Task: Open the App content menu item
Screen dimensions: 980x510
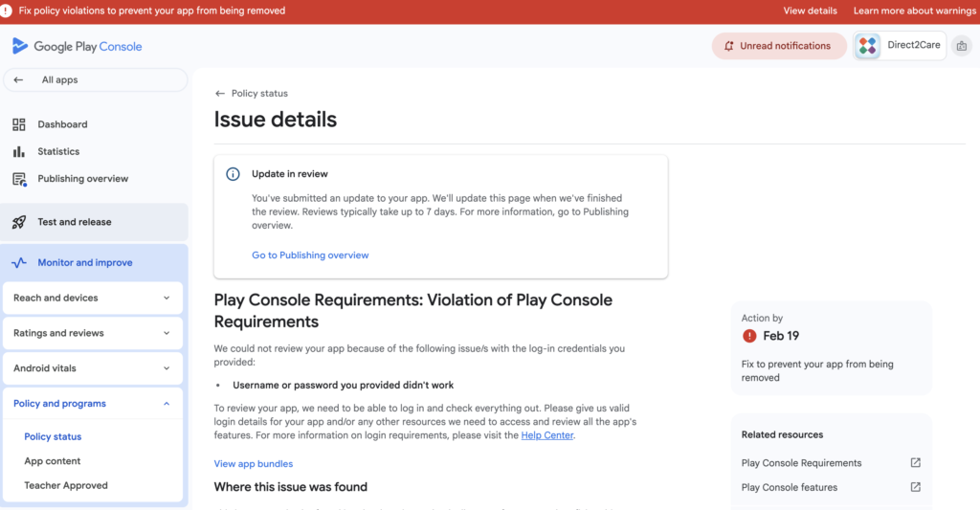Action: 53,461
